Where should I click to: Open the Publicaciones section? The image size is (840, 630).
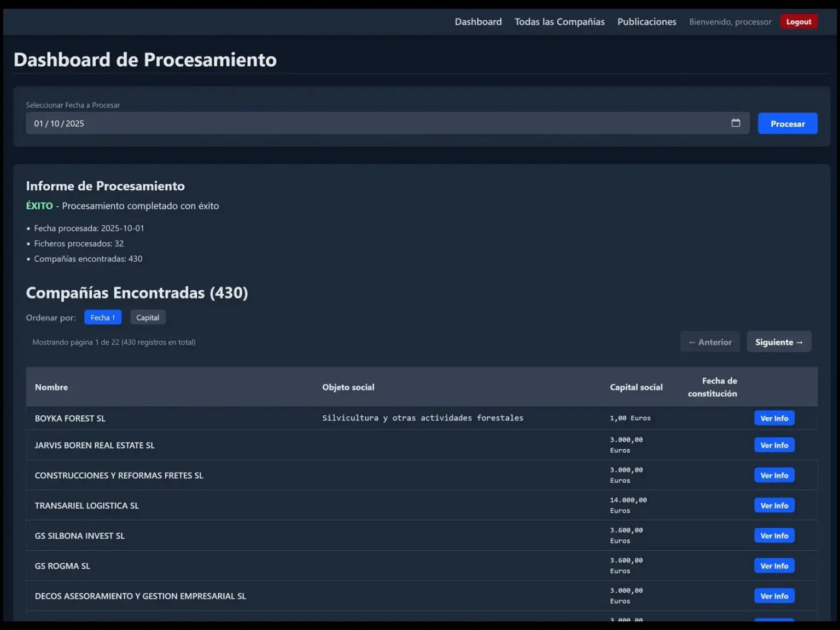[x=646, y=21]
